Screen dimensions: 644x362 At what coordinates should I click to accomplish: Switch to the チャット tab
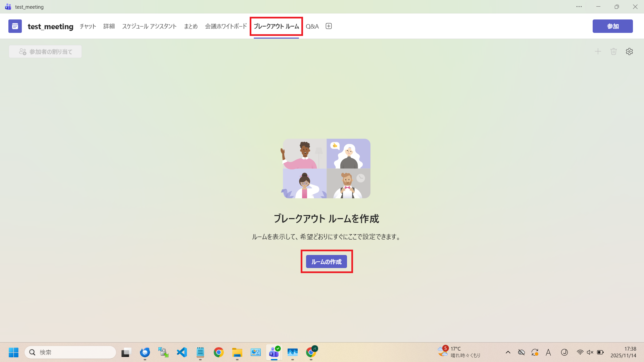click(x=88, y=26)
